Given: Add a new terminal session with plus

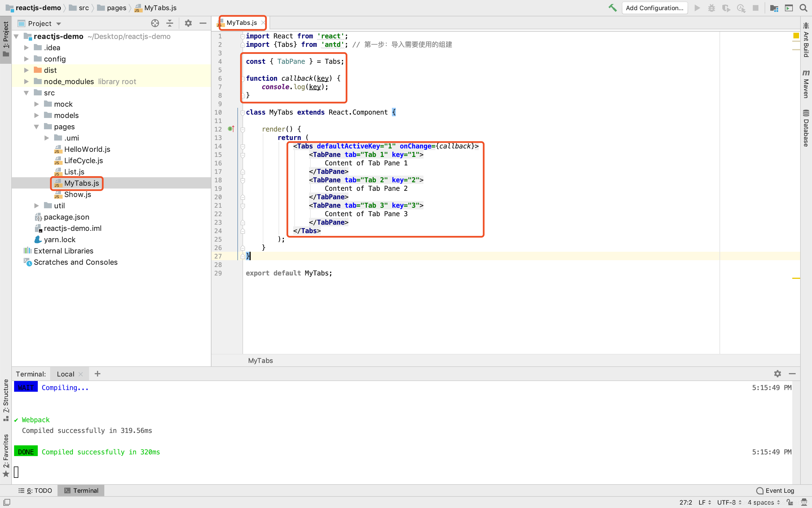Looking at the screenshot, I should coord(97,374).
